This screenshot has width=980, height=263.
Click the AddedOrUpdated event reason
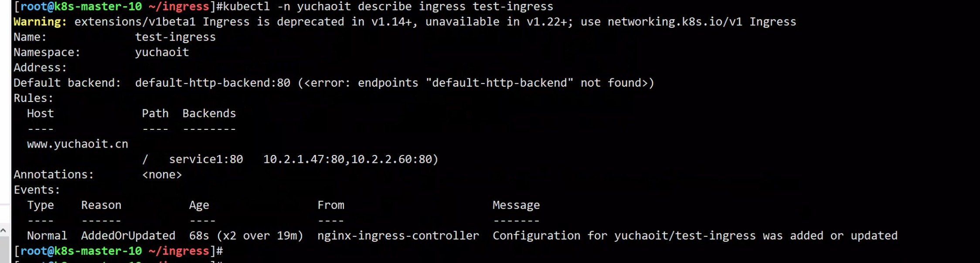click(128, 236)
